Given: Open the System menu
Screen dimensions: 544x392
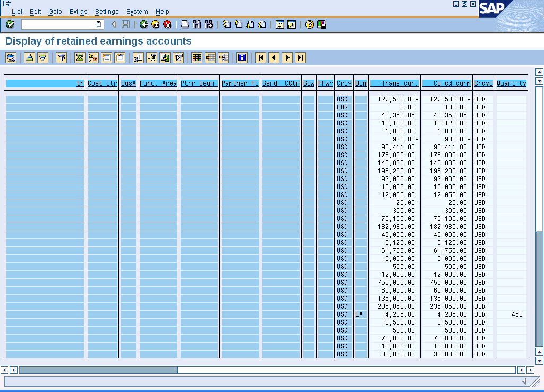Looking at the screenshot, I should tap(137, 12).
